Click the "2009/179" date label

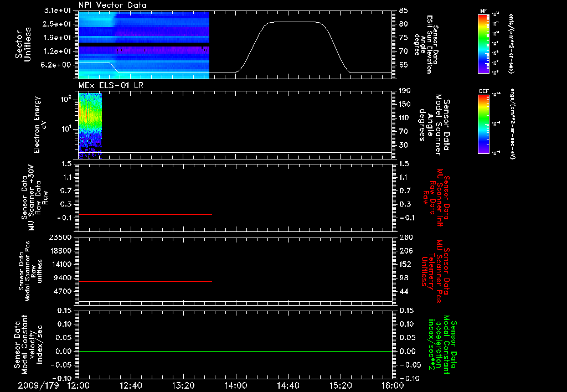click(38, 385)
